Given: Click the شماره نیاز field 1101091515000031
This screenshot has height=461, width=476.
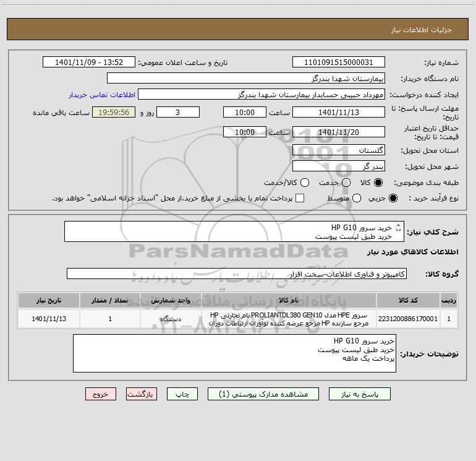Looking at the screenshot, I should [339, 62].
